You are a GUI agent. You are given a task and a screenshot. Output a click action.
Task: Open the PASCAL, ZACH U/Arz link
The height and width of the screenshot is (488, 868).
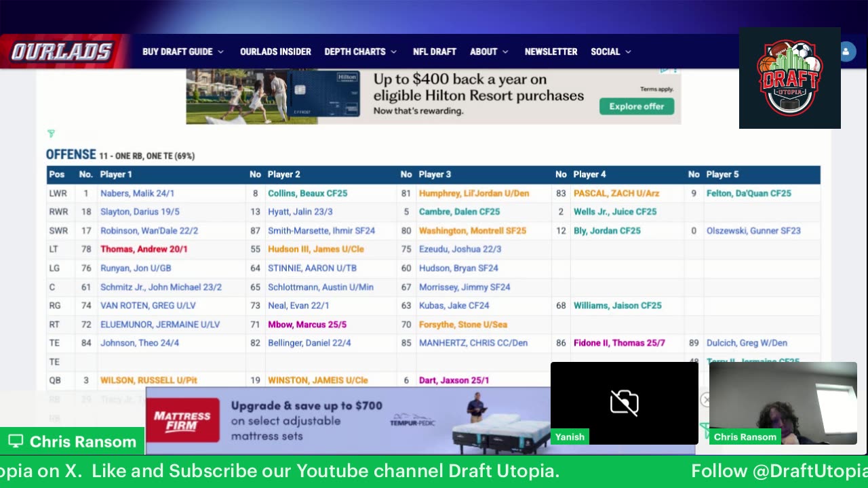tap(616, 193)
